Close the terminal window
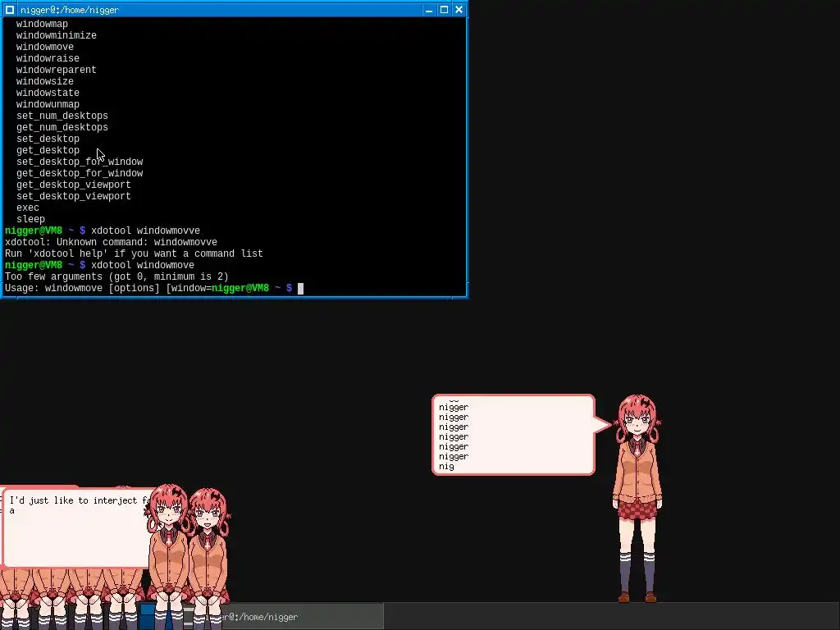The height and width of the screenshot is (630, 840). pos(459,10)
